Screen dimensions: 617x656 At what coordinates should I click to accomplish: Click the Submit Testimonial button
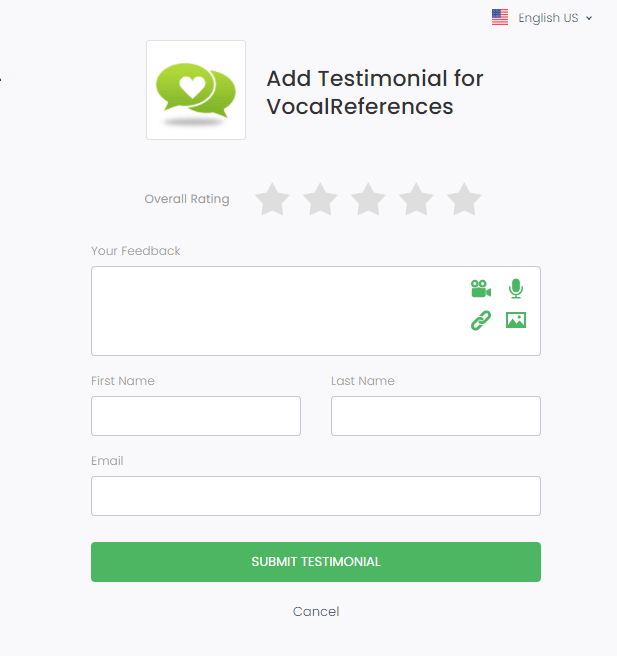tap(316, 562)
